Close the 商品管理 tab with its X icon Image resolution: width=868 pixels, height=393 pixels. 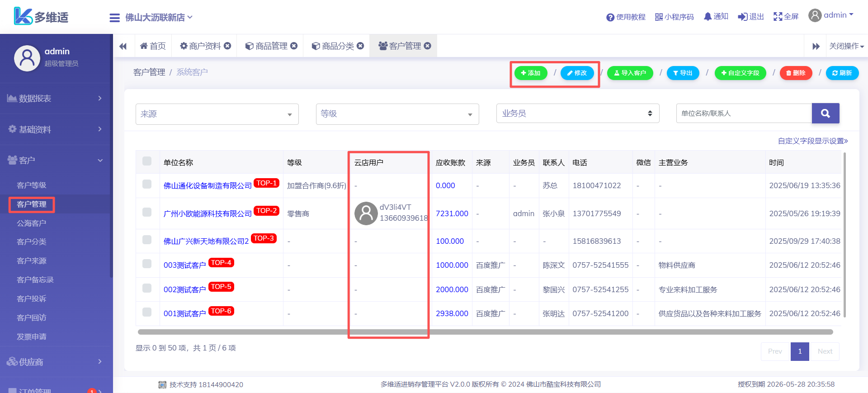[x=294, y=46]
